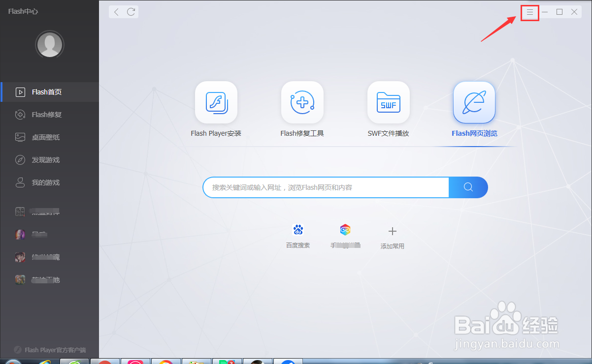
Task: Click the Flash Player安装 label
Action: point(216,133)
